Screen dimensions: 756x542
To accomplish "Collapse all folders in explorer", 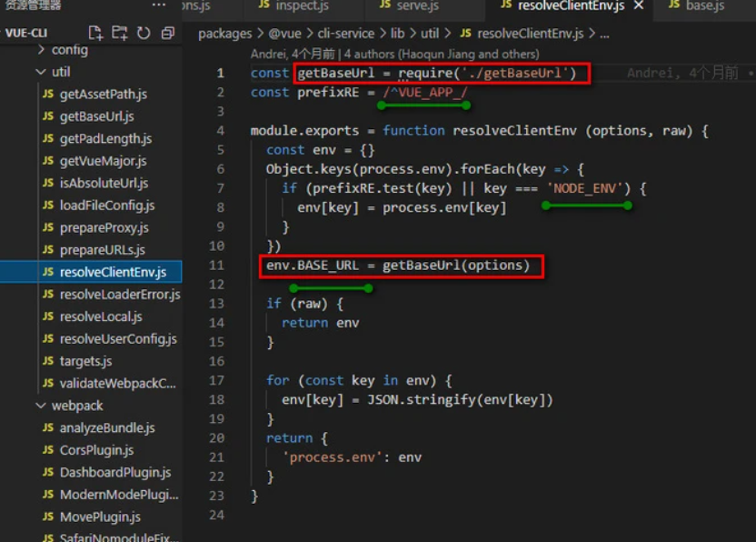I will 168,33.
